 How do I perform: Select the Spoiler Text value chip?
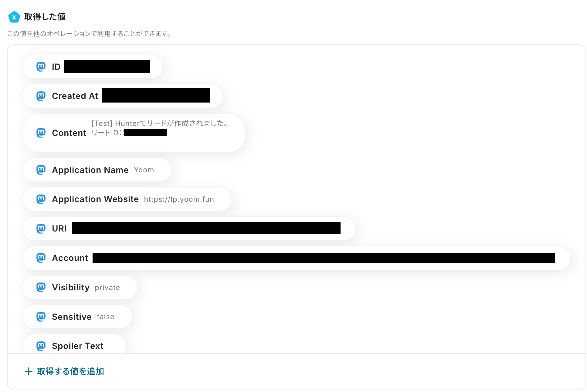(74, 344)
